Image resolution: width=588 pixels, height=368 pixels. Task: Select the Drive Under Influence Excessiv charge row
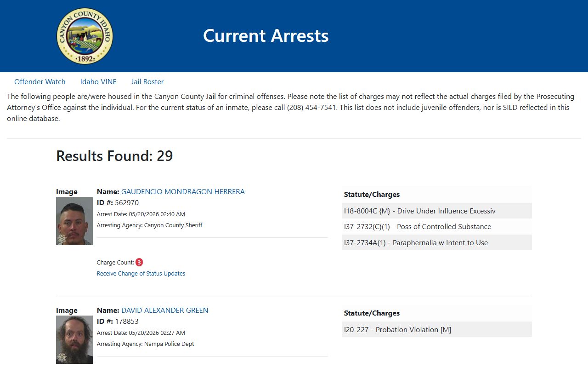[x=437, y=211]
